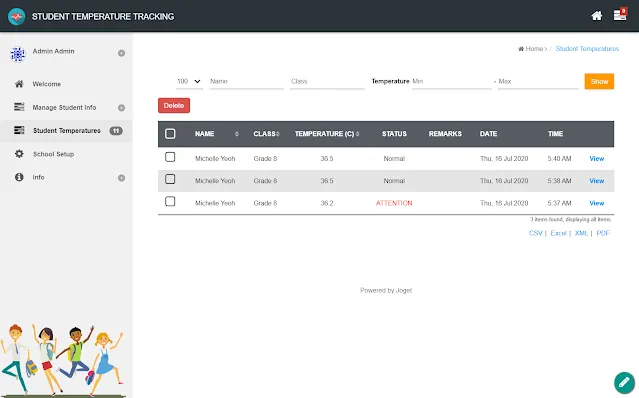Check the ATTENTION row at 5:37 AM
639x398 pixels.
(x=170, y=202)
